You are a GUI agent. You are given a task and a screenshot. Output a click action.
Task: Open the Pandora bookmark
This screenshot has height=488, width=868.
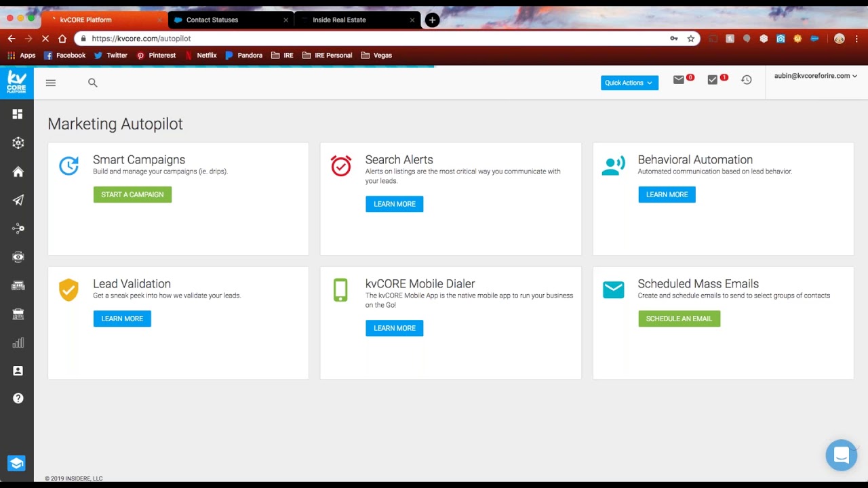click(244, 56)
